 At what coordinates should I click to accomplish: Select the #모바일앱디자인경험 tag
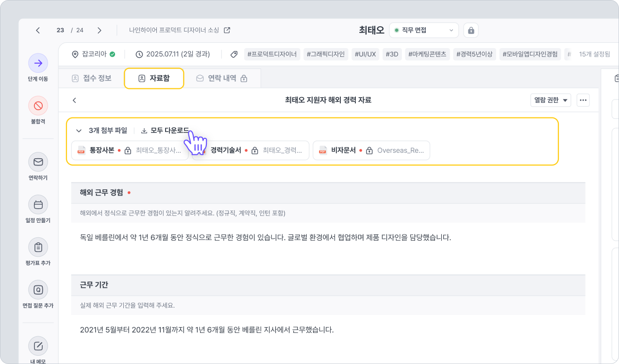(530, 54)
